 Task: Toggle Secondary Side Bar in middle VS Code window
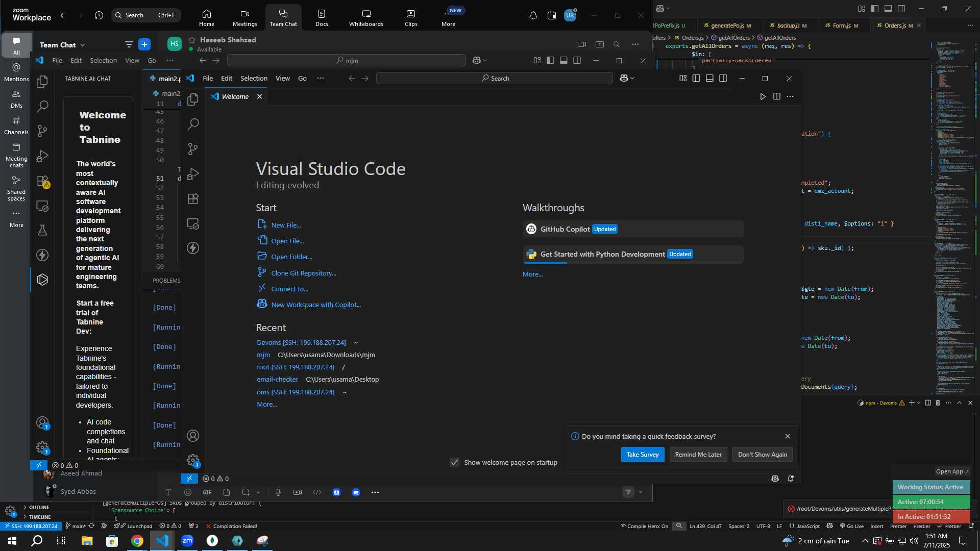tap(577, 60)
